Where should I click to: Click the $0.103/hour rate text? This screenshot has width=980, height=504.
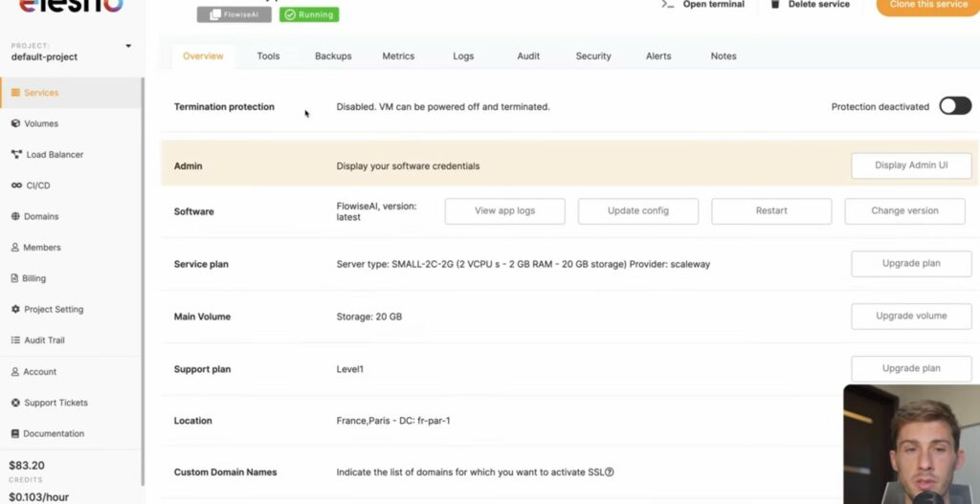pos(38,497)
